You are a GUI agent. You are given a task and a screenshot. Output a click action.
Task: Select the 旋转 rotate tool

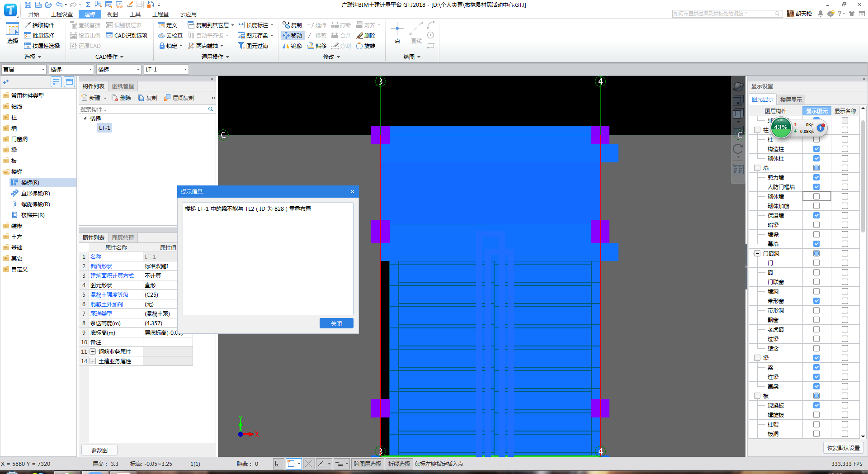[366, 46]
